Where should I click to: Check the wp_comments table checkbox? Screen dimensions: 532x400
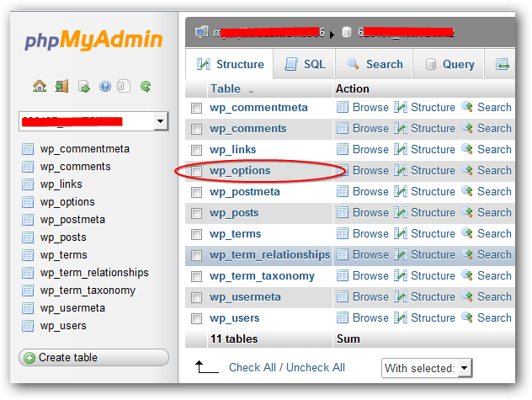(x=196, y=129)
